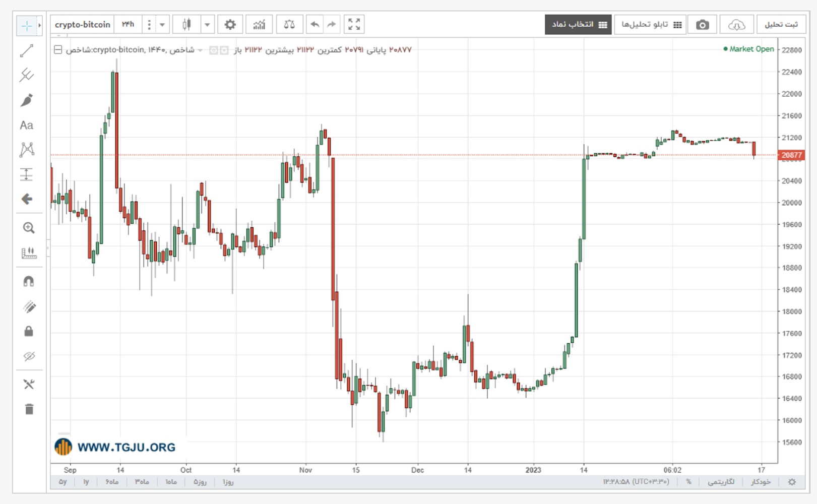Open chart properties gear in top toolbar
Screen dimensions: 817x504
pyautogui.click(x=230, y=24)
